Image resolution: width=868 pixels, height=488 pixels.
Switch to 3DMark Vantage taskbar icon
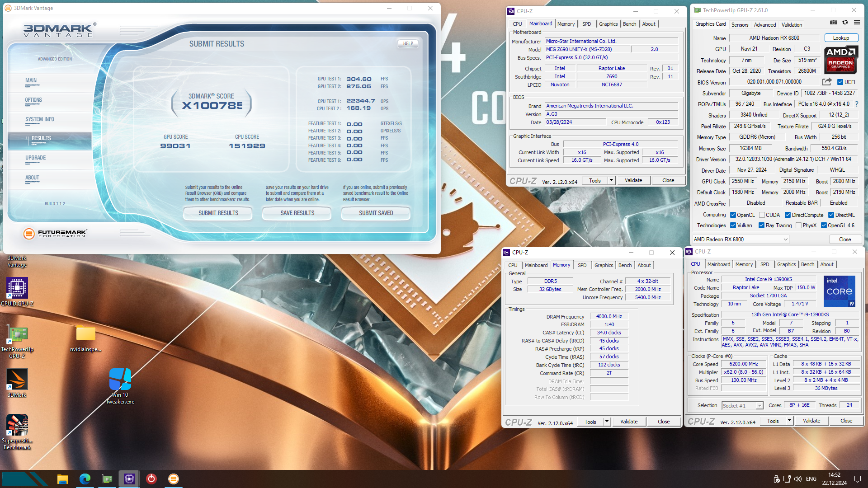[x=174, y=479]
